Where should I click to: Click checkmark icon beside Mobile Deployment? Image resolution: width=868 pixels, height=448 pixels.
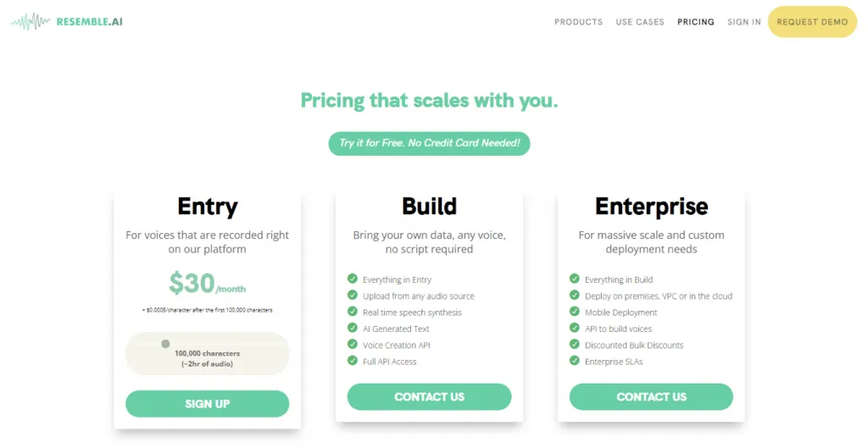pos(575,312)
